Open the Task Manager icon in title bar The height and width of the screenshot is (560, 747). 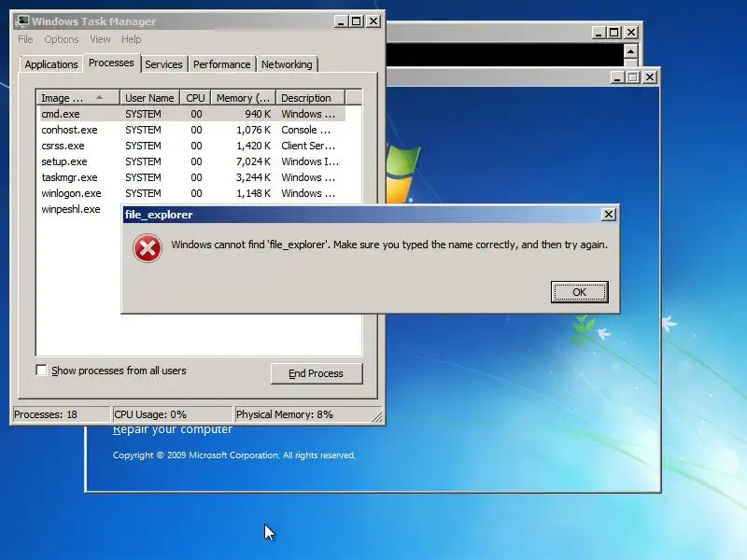[x=21, y=21]
